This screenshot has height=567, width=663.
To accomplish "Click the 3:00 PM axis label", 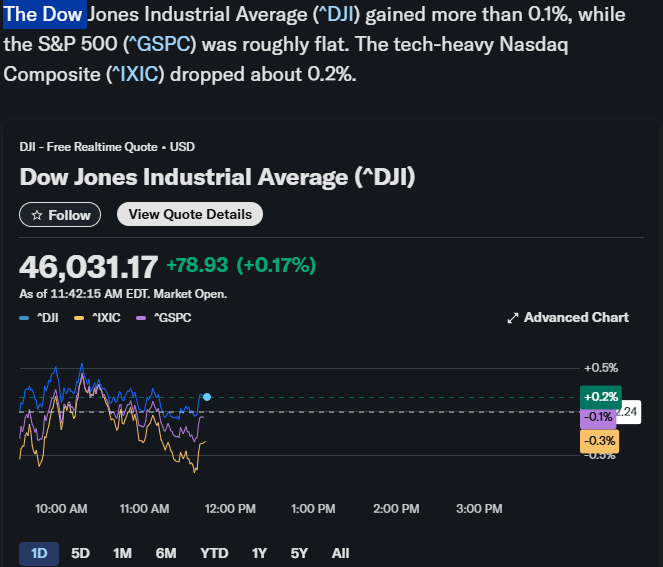I will click(479, 509).
